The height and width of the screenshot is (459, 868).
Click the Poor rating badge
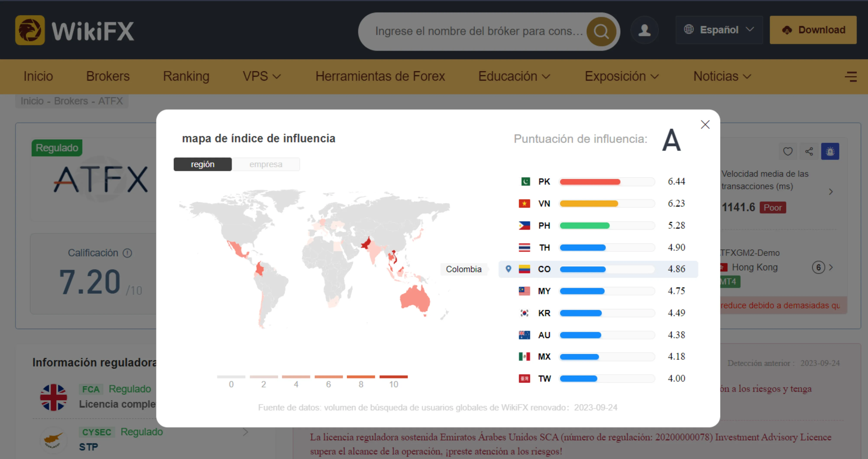(x=773, y=207)
